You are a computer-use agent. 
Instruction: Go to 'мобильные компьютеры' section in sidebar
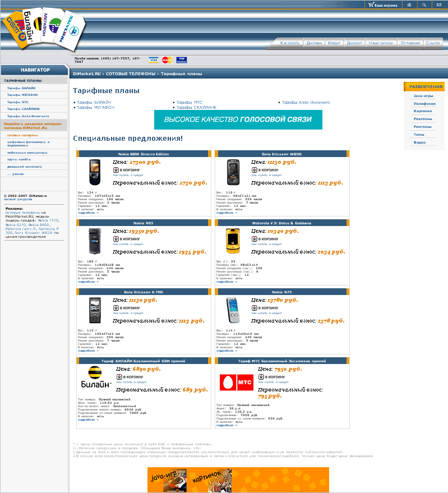[27, 153]
